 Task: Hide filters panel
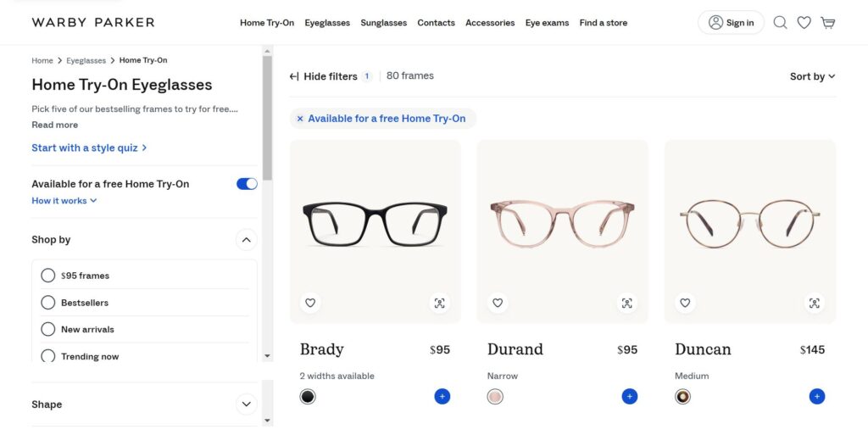323,76
